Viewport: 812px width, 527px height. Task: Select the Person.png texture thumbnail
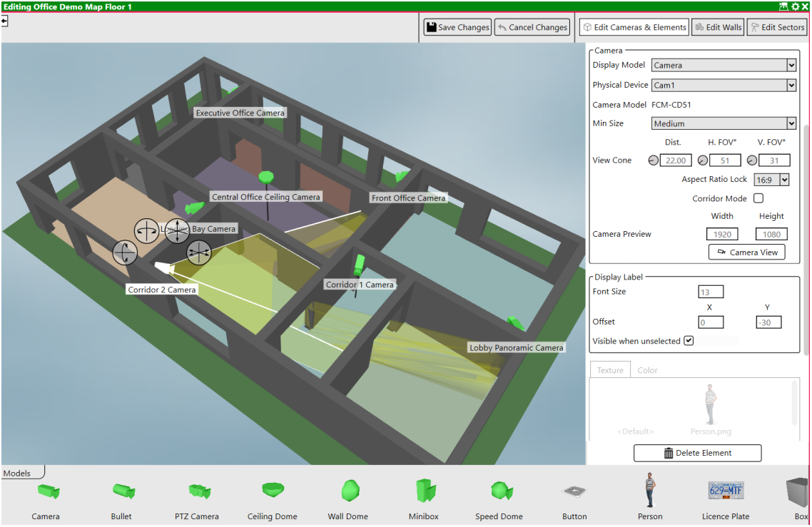tap(711, 409)
